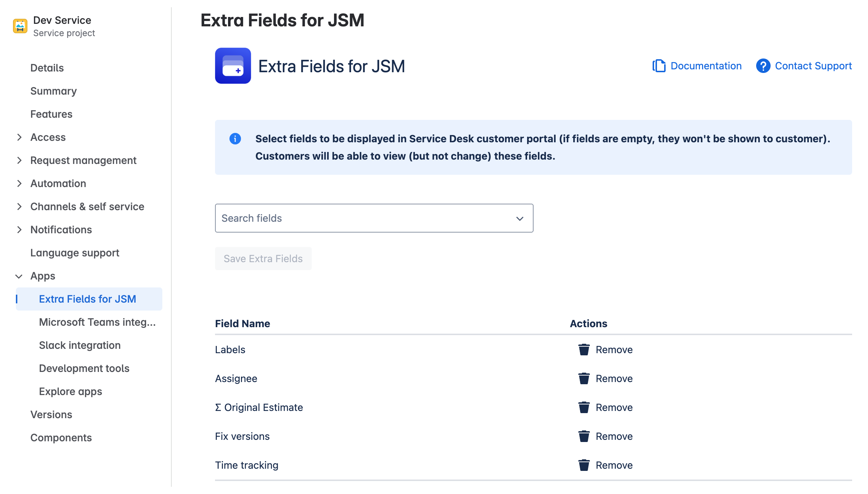
Task: Click the Dev Service project avatar
Action: pyautogui.click(x=20, y=26)
